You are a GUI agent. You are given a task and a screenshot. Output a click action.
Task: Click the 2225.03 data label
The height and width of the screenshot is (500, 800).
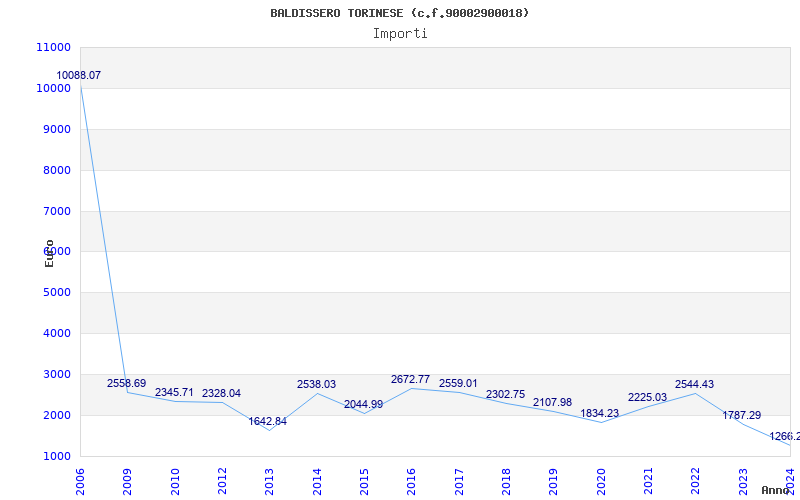click(647, 397)
